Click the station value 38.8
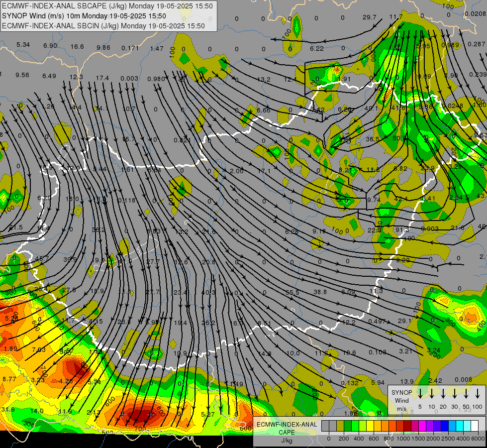 tap(320, 292)
